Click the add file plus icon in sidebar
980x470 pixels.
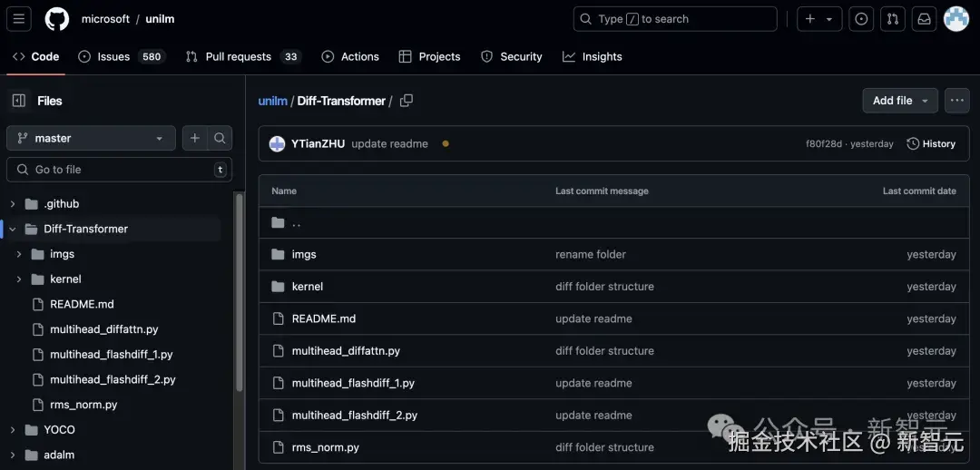[195, 138]
